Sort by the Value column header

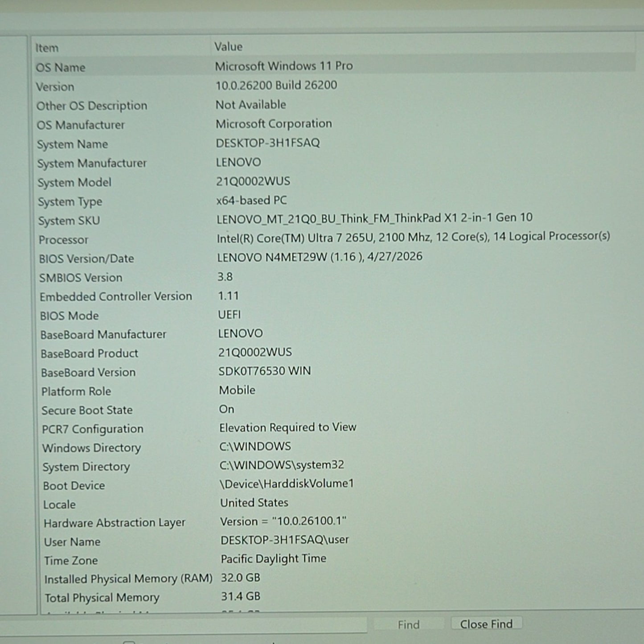pos(422,46)
